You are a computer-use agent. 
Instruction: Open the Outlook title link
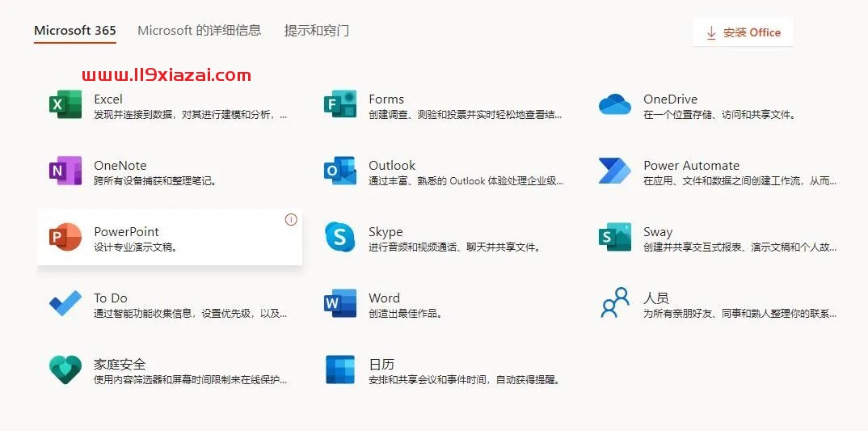tap(392, 165)
